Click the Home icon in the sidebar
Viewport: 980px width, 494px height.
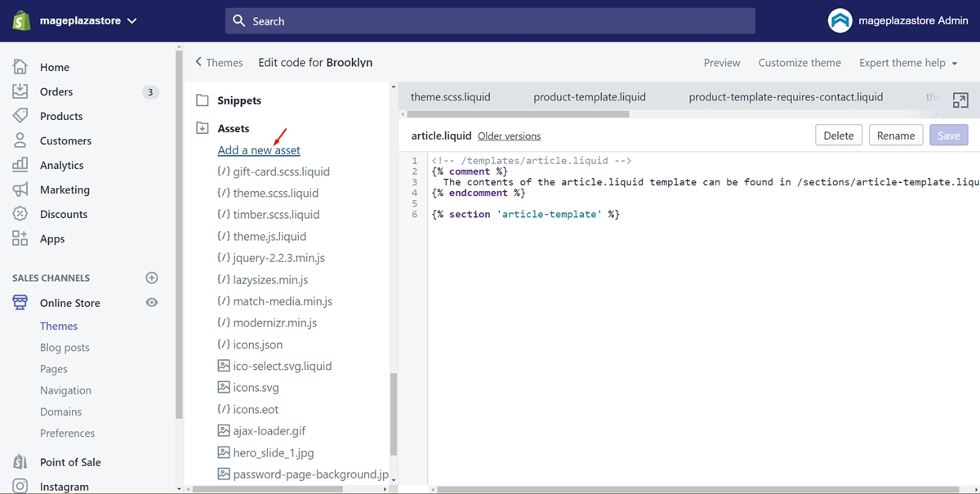point(20,67)
